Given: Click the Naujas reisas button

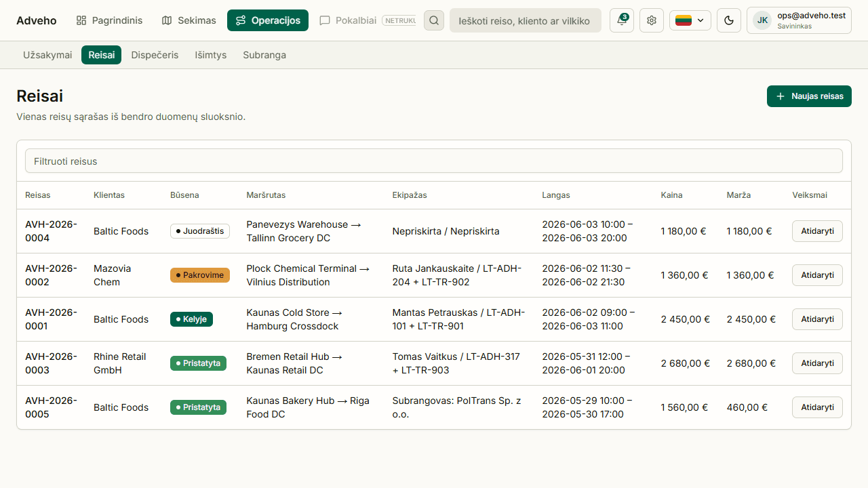Looking at the screenshot, I should tap(809, 96).
